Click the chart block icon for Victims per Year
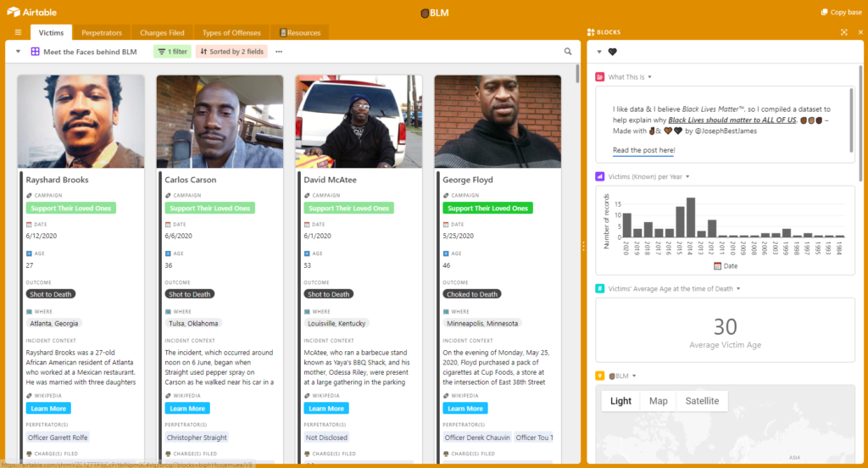 [x=600, y=176]
